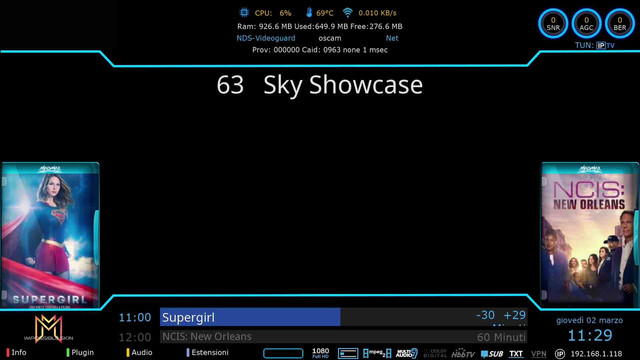The width and height of the screenshot is (640, 360).
Task: Click the NDS-Videoguard label
Action: tap(266, 38)
